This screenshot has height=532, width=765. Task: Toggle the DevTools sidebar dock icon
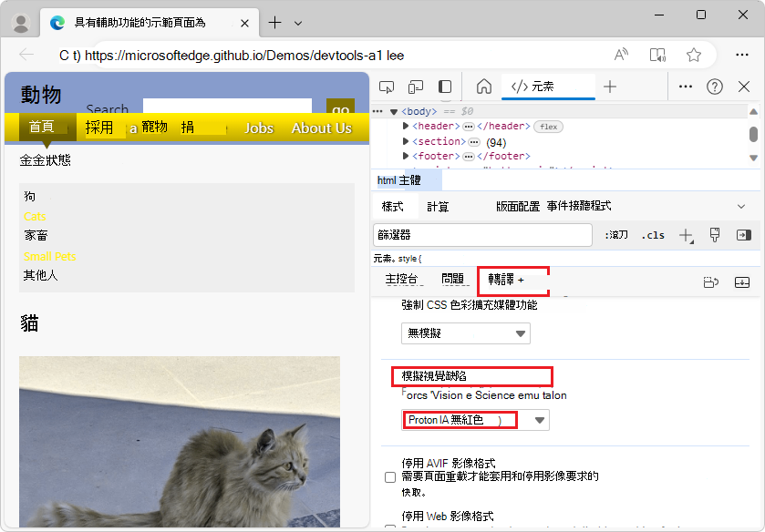[445, 87]
